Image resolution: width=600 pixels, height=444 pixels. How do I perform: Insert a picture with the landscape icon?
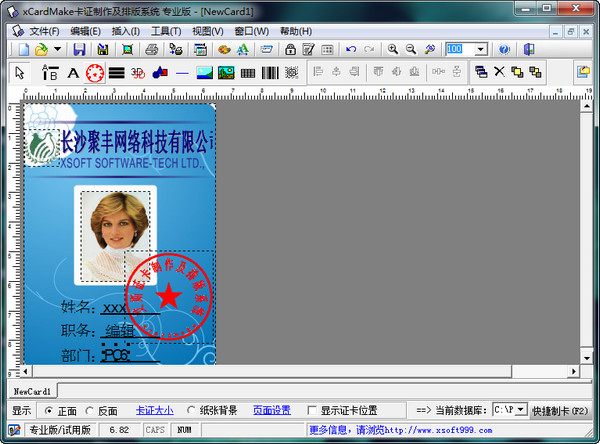point(204,72)
